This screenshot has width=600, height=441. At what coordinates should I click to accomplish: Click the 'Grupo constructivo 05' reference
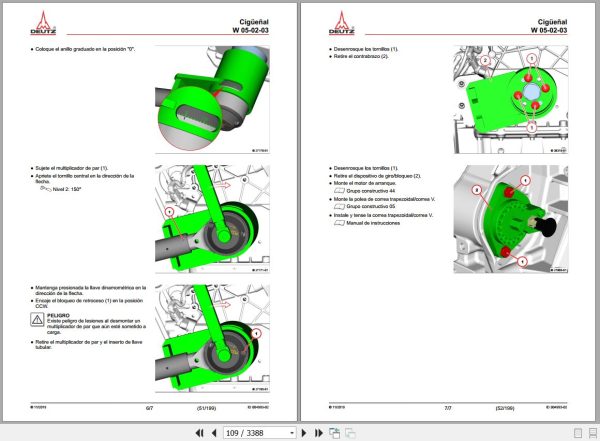pos(371,206)
